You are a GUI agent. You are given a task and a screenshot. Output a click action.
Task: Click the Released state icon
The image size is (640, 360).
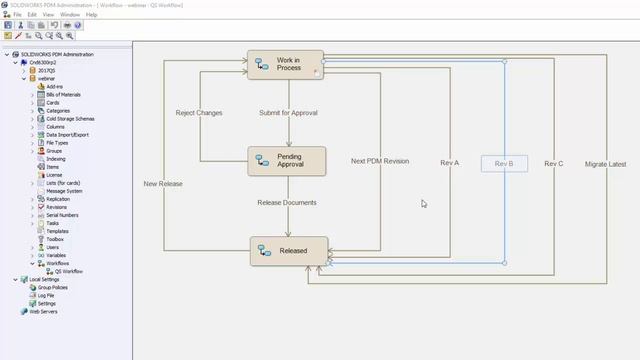point(264,250)
